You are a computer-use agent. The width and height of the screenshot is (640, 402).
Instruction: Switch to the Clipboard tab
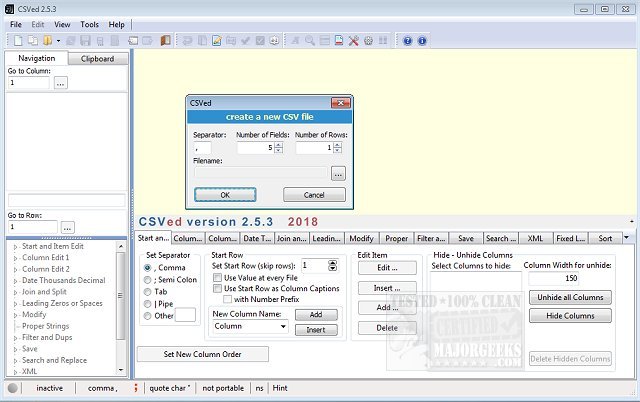(97, 59)
